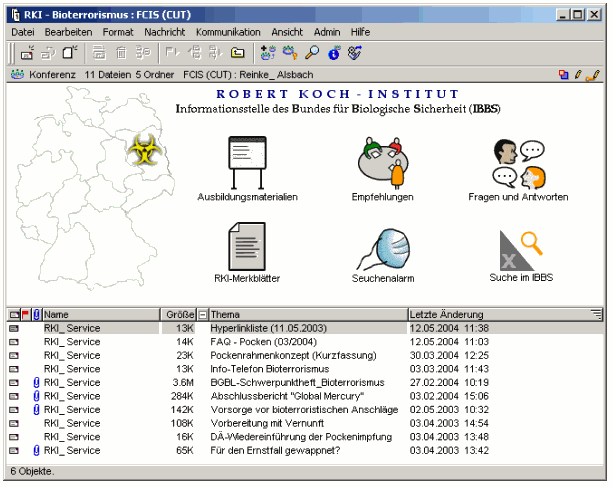Screen dimensions: 614x487
Task: Click the Germany outline map image
Action: pyautogui.click(x=95, y=189)
